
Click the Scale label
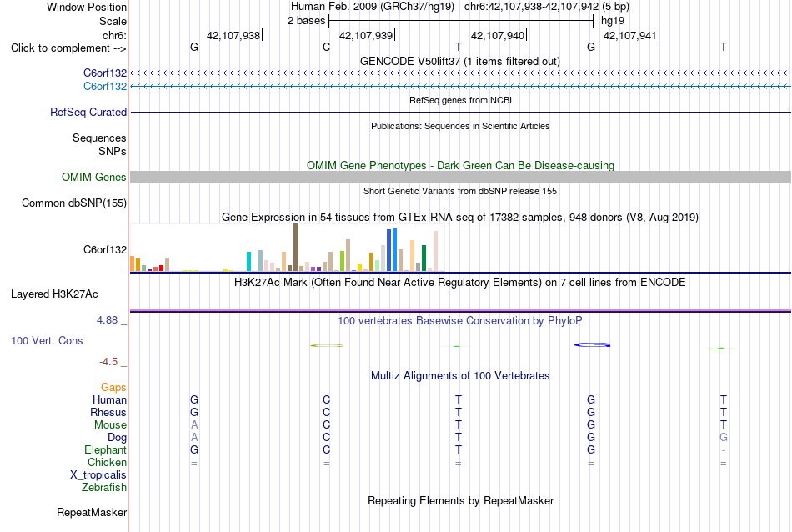(x=113, y=21)
